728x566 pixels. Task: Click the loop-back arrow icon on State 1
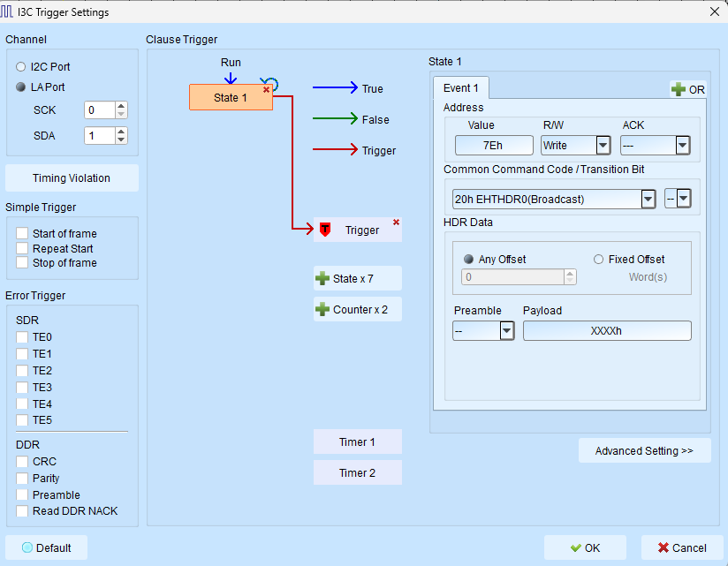tap(269, 83)
